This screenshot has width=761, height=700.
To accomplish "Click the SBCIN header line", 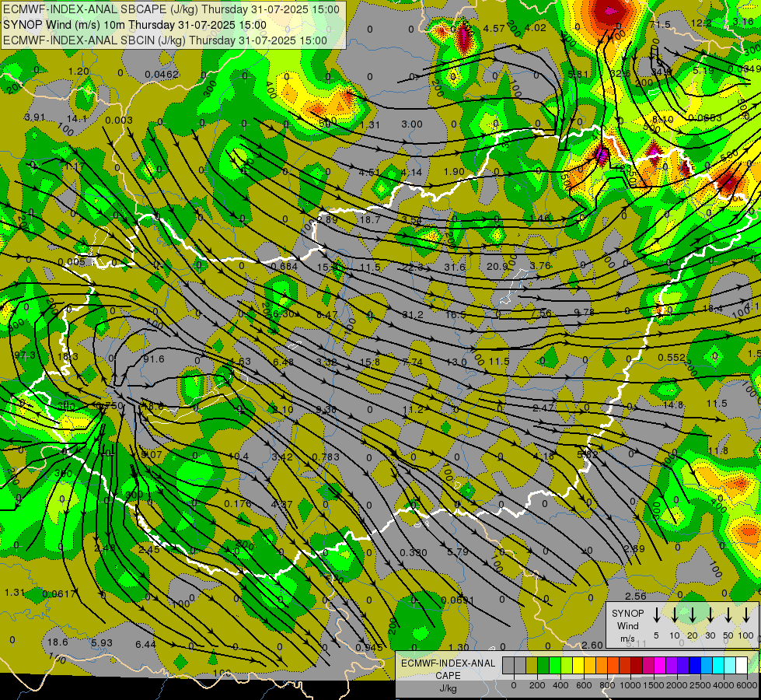I will (x=165, y=40).
